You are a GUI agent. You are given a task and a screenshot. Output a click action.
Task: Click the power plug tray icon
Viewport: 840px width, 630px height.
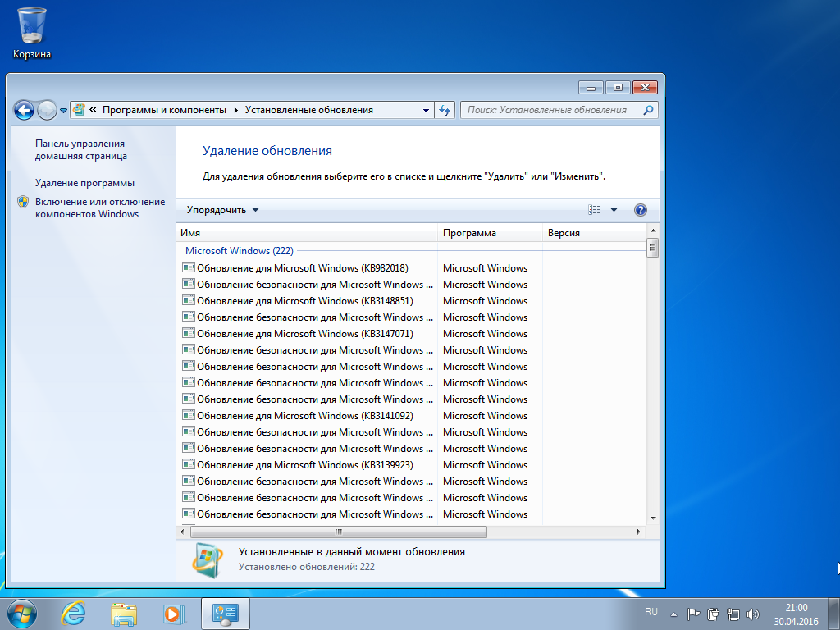click(x=713, y=614)
